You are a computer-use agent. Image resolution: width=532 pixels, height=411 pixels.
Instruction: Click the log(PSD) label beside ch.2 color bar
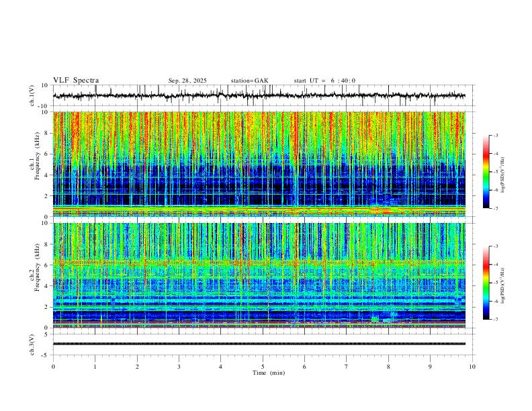(x=502, y=286)
